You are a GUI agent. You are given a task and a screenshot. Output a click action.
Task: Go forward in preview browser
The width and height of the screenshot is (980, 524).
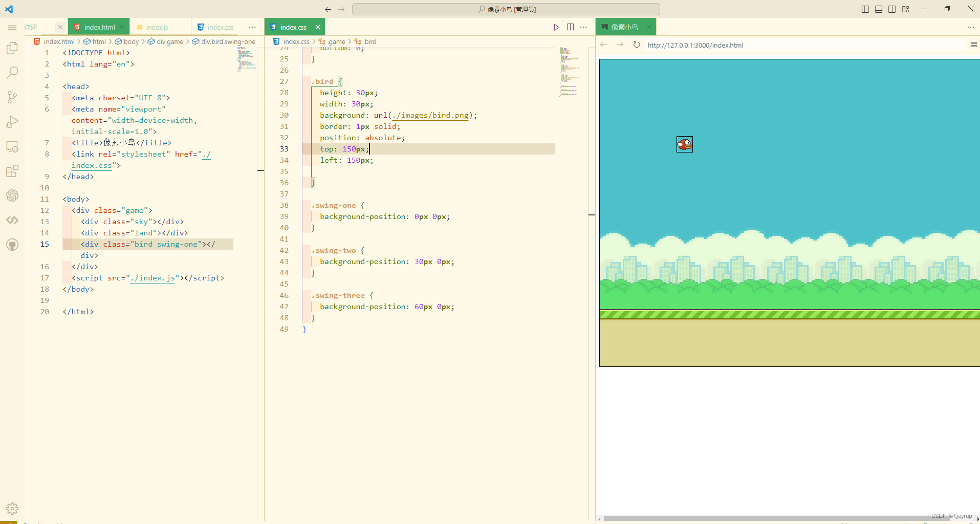(x=620, y=45)
